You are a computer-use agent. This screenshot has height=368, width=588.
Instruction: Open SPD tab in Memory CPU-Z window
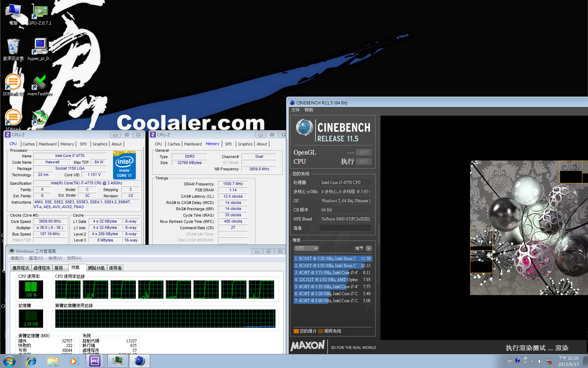[229, 144]
